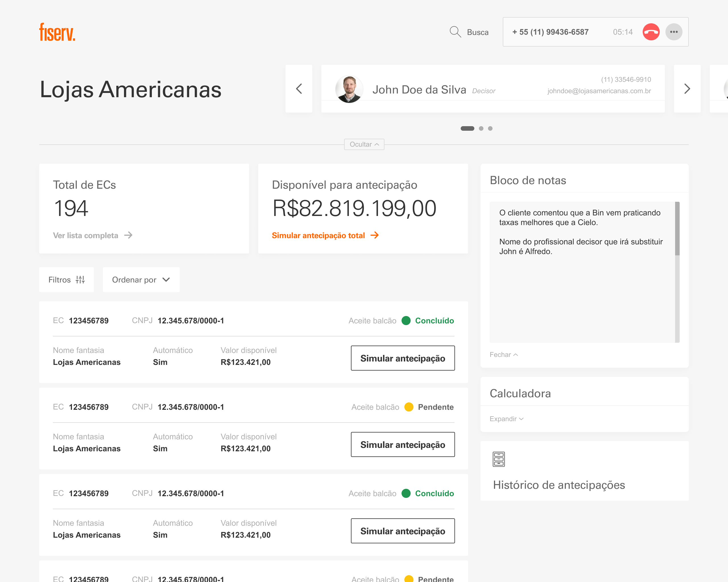Click the Histórico de antecipações archive icon
The image size is (728, 582).
pos(499,459)
